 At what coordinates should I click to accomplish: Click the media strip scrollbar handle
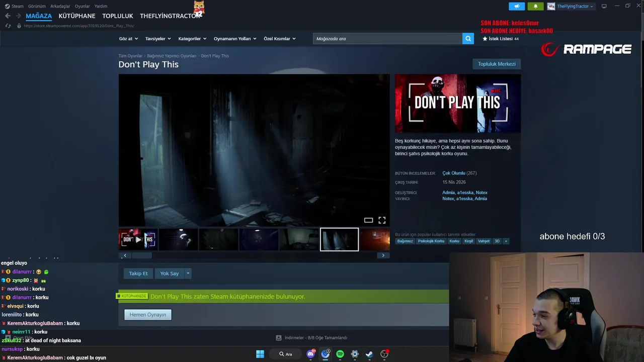pos(141,255)
